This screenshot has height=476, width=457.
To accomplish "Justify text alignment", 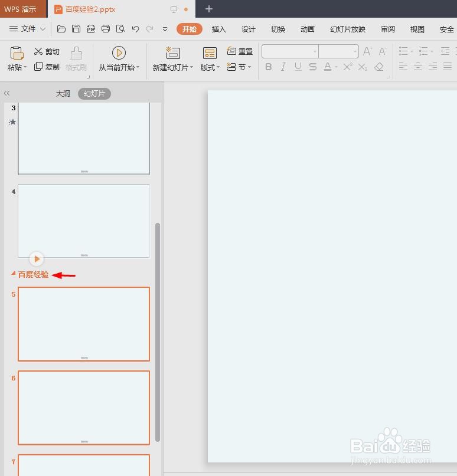I will click(448, 67).
